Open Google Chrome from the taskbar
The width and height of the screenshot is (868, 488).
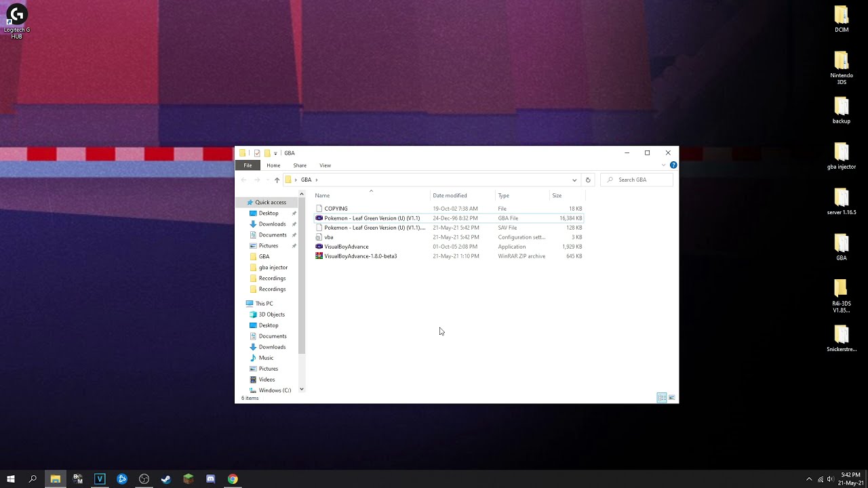233,479
